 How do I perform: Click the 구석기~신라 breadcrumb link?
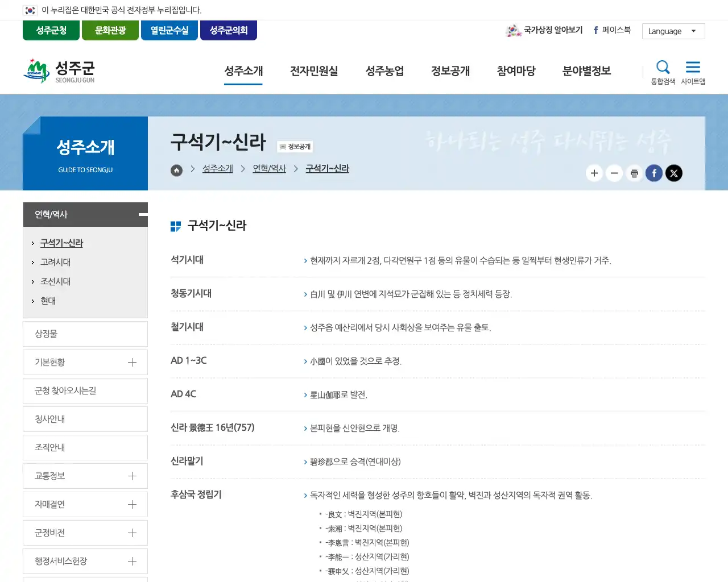point(328,169)
